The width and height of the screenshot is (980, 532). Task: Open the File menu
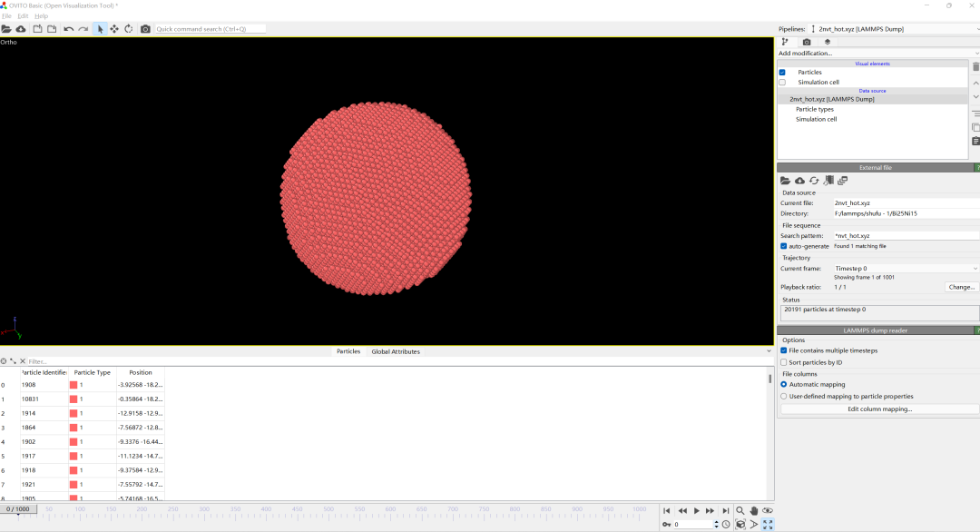coord(6,16)
